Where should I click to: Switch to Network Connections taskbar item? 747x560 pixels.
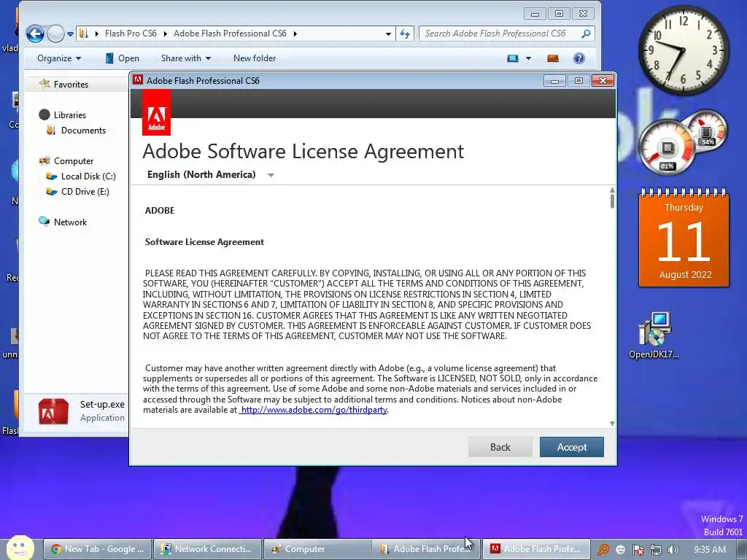click(x=208, y=549)
